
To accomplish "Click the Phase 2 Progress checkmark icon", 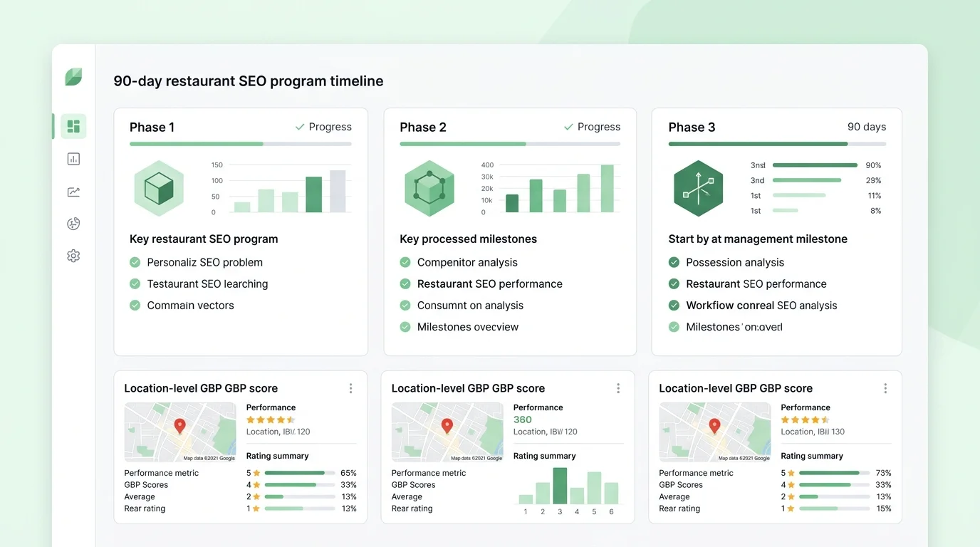I will [568, 127].
